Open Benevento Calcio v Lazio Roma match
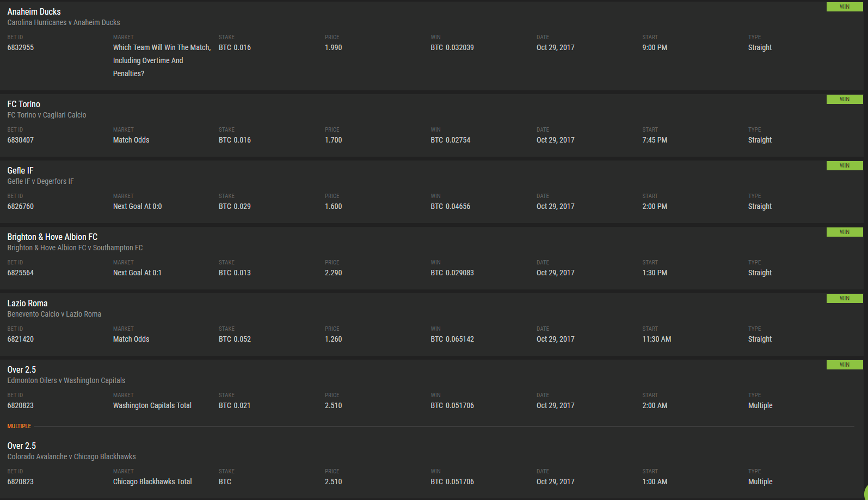Screen dimensions: 868x500 [x=54, y=314]
